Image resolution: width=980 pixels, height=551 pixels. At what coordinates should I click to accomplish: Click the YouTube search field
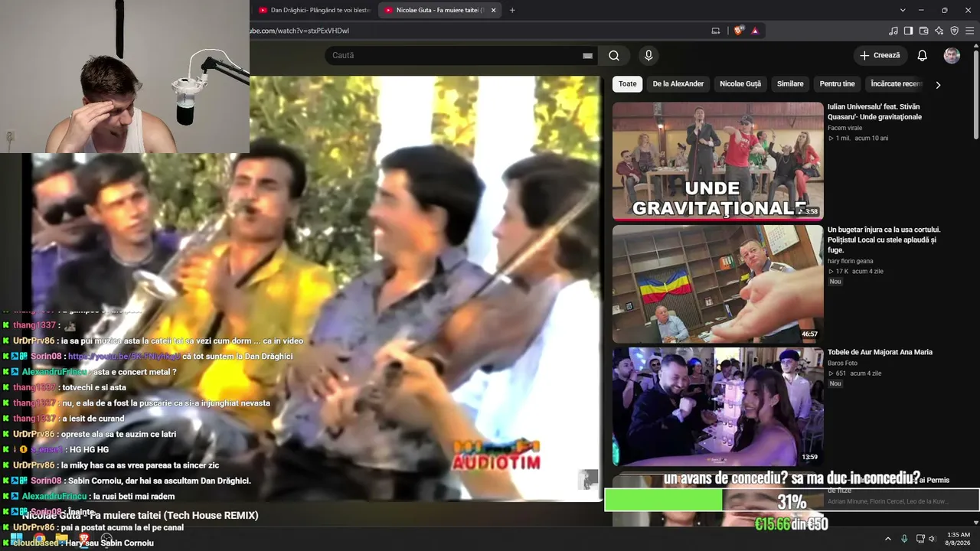pos(459,55)
